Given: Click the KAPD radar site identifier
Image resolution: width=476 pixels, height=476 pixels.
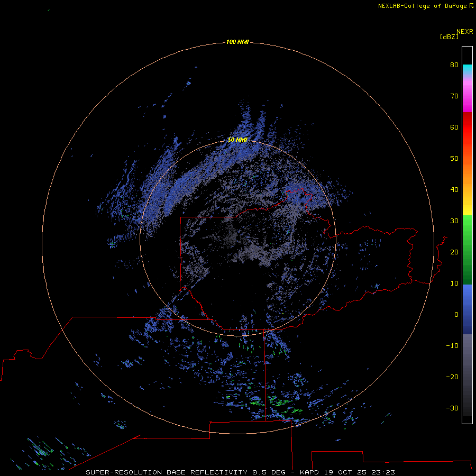Looking at the screenshot, I should point(309,472).
